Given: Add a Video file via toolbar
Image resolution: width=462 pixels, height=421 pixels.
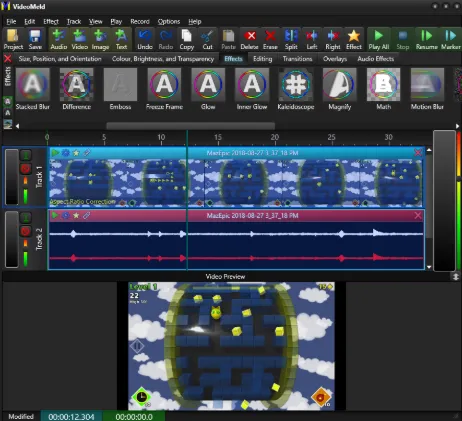Looking at the screenshot, I should tap(80, 40).
